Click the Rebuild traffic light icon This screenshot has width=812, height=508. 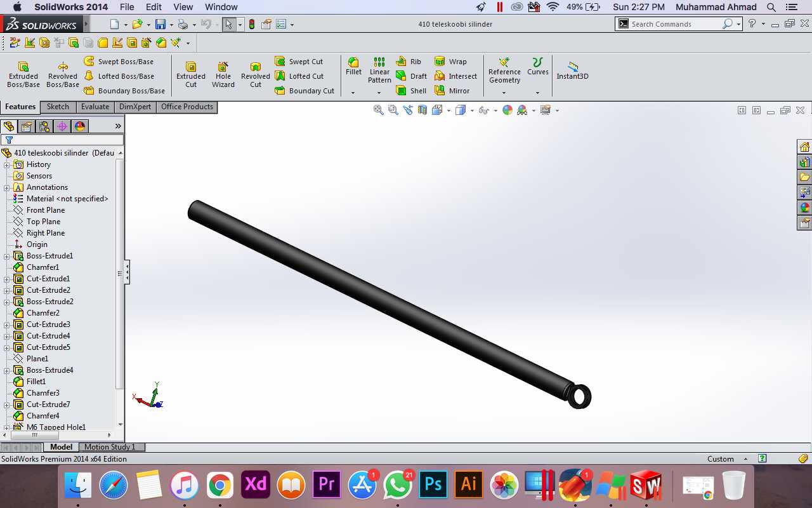click(x=252, y=24)
